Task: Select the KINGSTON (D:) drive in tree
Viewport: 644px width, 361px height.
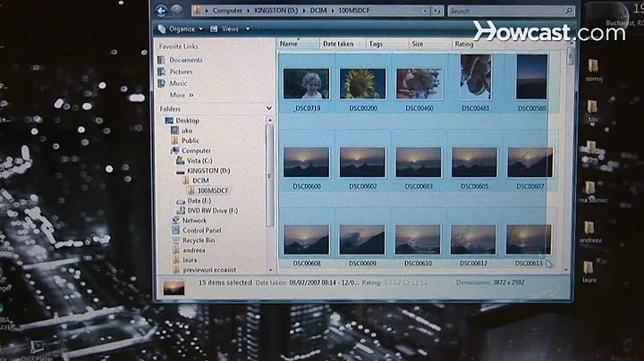Action: pyautogui.click(x=208, y=171)
